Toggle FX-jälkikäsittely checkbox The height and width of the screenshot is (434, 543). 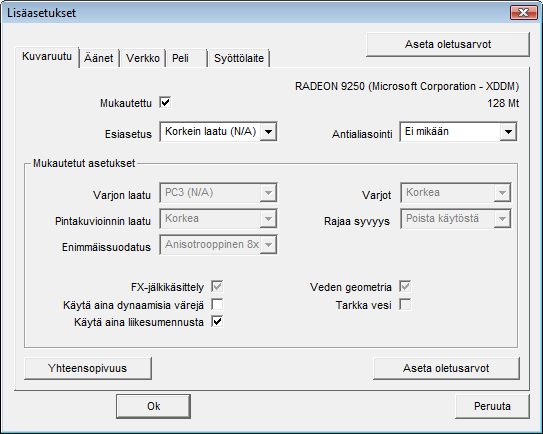point(217,286)
